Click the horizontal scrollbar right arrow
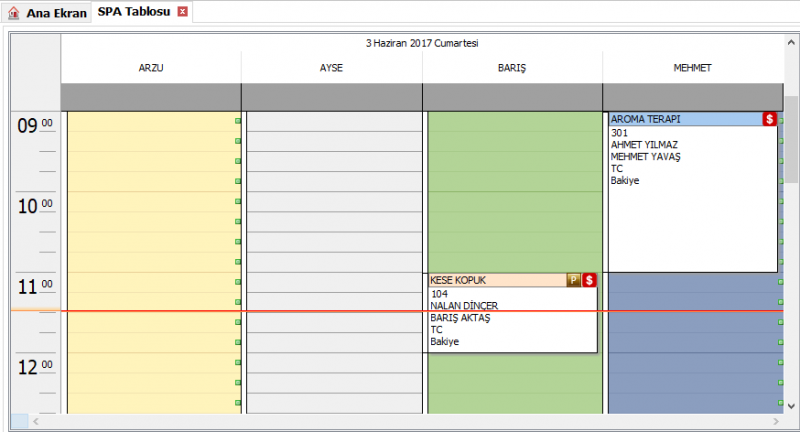Viewport: 800px width, 432px height. (776, 421)
